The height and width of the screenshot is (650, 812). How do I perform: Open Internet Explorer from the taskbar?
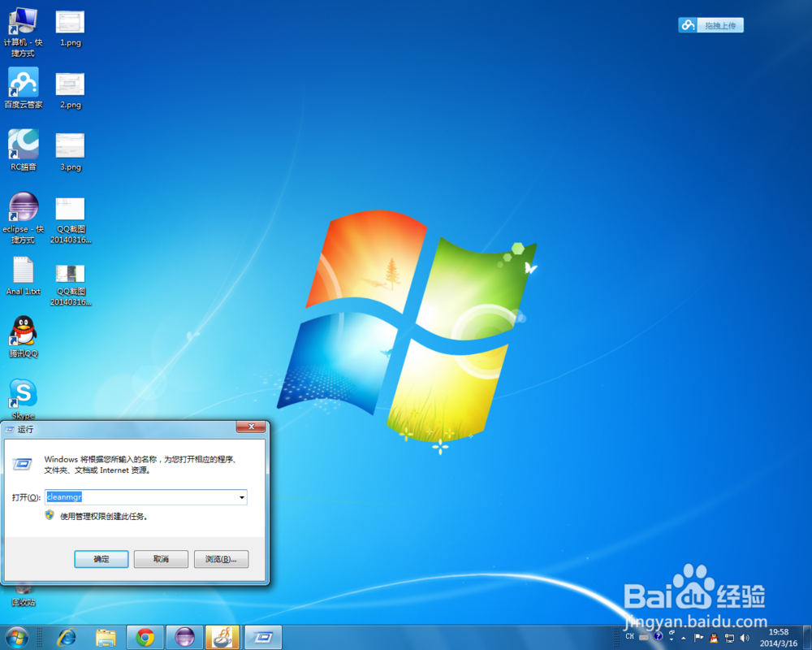click(67, 639)
